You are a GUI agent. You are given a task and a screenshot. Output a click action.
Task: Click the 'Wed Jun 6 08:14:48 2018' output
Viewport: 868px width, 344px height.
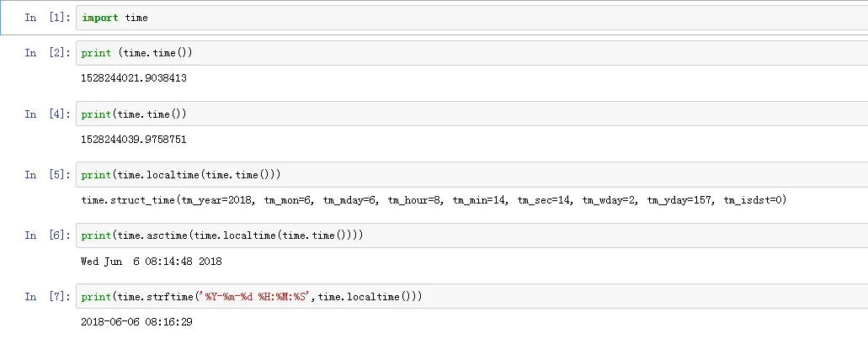(x=152, y=261)
